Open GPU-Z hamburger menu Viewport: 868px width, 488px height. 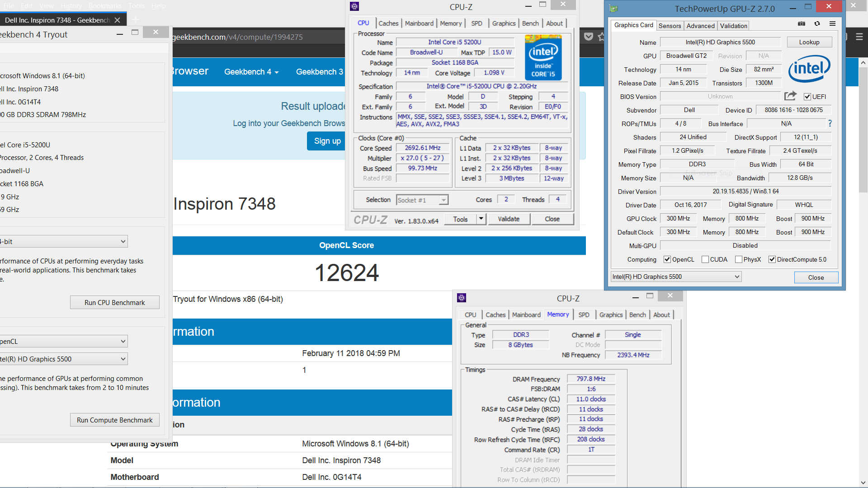click(x=832, y=23)
